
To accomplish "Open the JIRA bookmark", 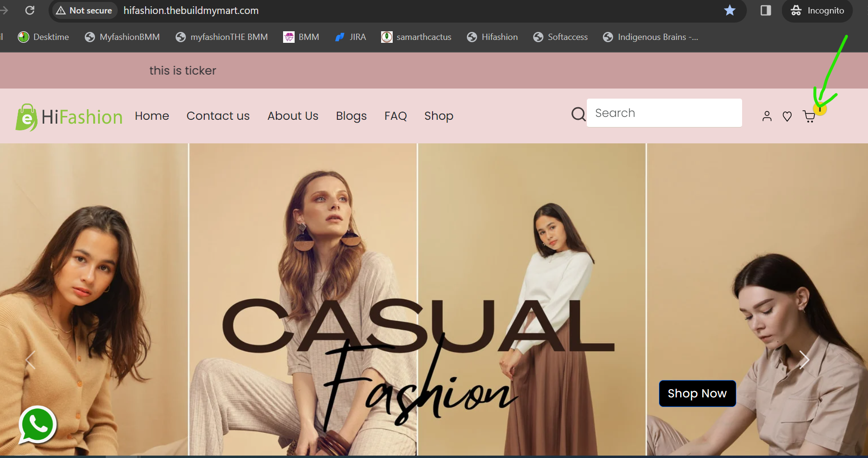I will pos(350,37).
